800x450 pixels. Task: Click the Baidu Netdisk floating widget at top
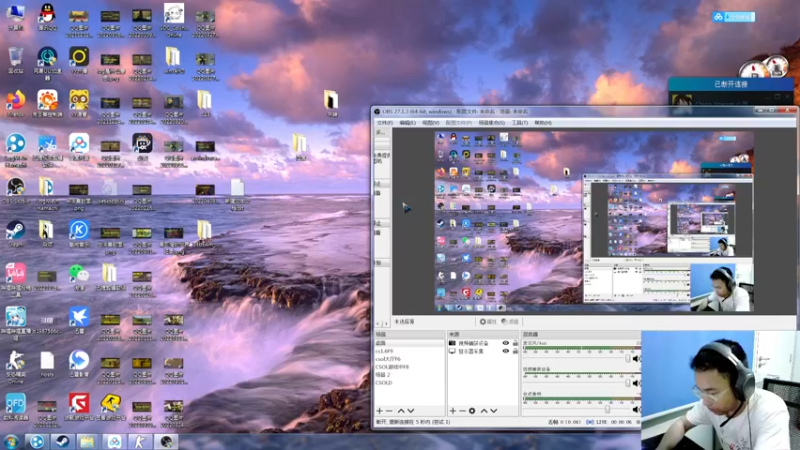tap(734, 17)
